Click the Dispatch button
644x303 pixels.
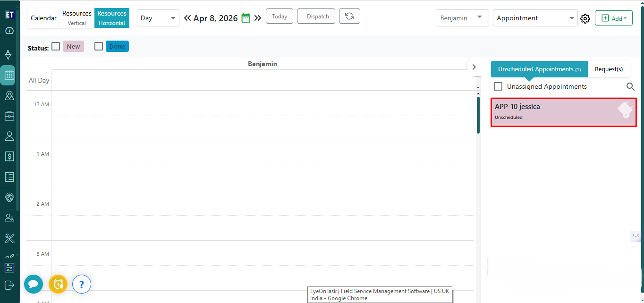point(316,17)
